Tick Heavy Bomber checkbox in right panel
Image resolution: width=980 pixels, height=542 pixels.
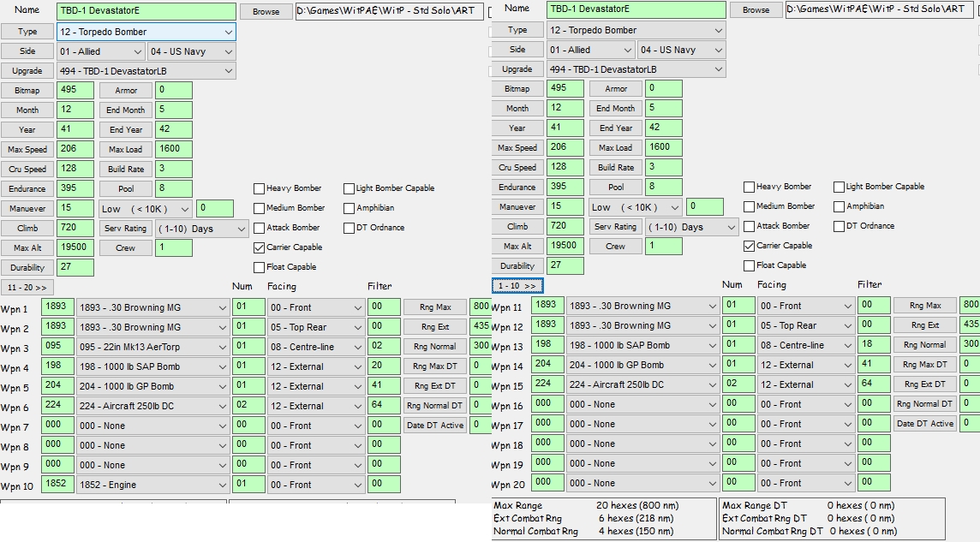pyautogui.click(x=749, y=187)
